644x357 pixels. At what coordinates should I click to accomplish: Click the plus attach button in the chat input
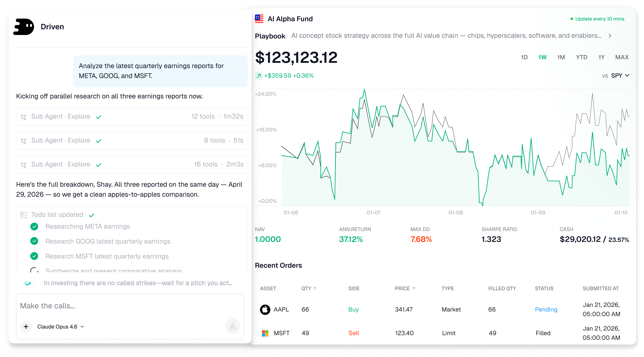coord(26,327)
